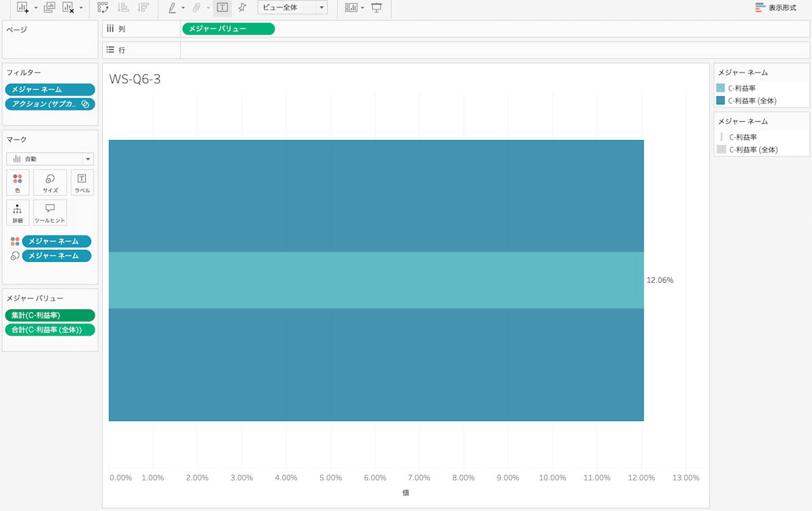Select the アクション (サブカ.. filter pill

click(x=50, y=104)
